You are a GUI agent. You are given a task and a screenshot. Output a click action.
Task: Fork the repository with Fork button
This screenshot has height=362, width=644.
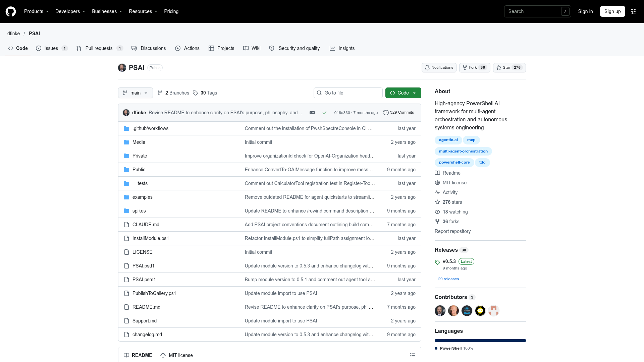(475, 68)
